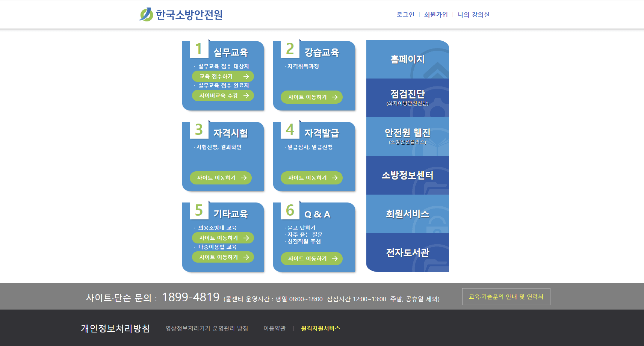Click 교육 접수하기 in 실무교육 card
This screenshot has width=644, height=346.
[x=222, y=76]
